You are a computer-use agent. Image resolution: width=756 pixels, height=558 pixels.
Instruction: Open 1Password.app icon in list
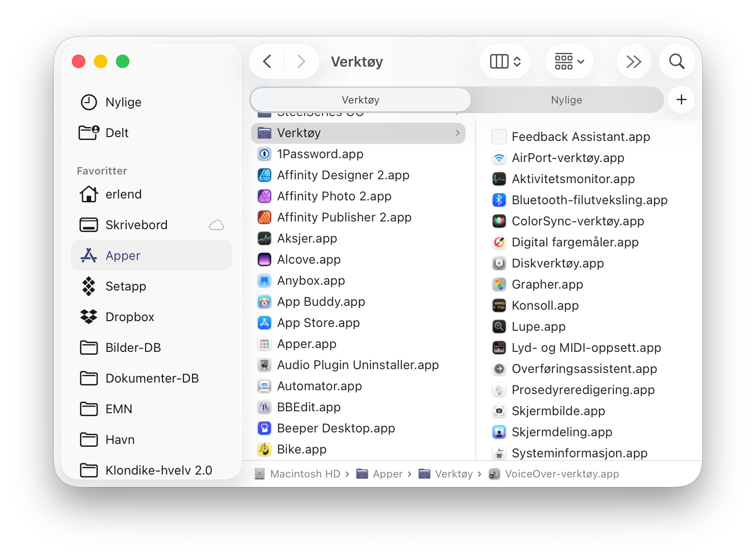coord(264,154)
